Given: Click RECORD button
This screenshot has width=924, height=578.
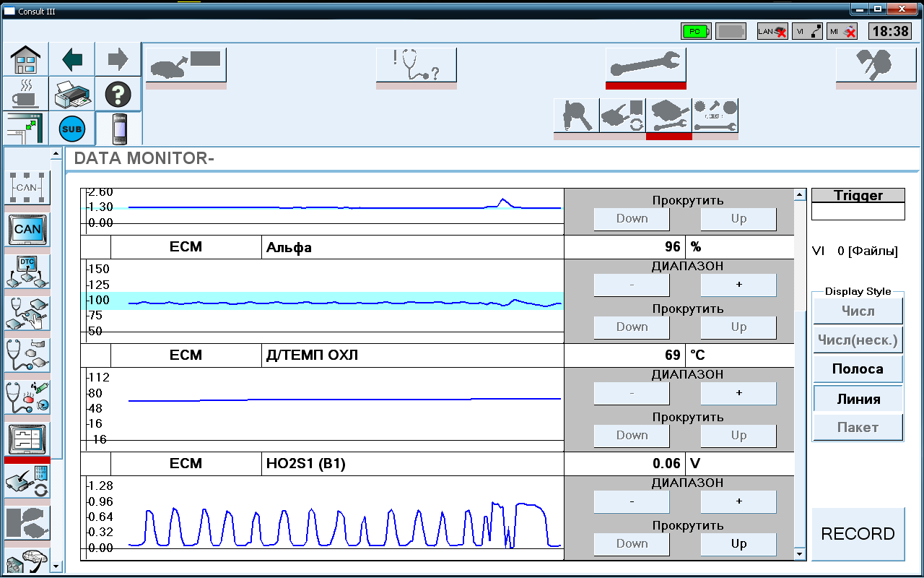Looking at the screenshot, I should [858, 534].
